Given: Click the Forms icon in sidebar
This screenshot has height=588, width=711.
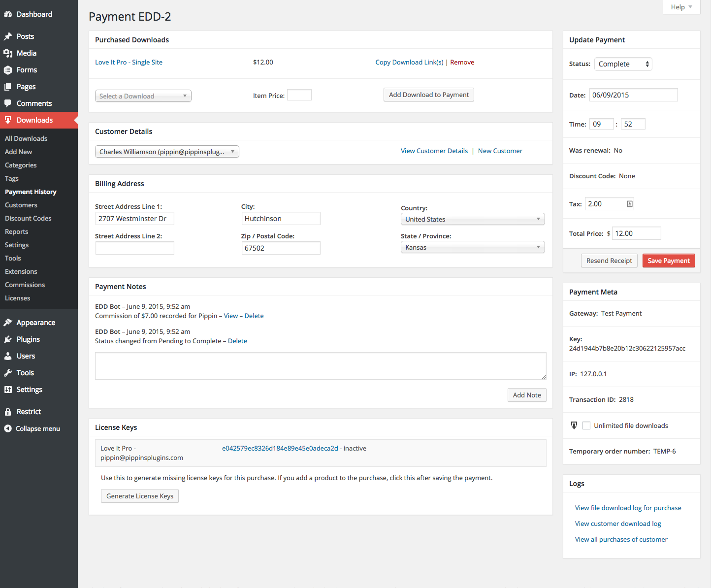Looking at the screenshot, I should [8, 70].
